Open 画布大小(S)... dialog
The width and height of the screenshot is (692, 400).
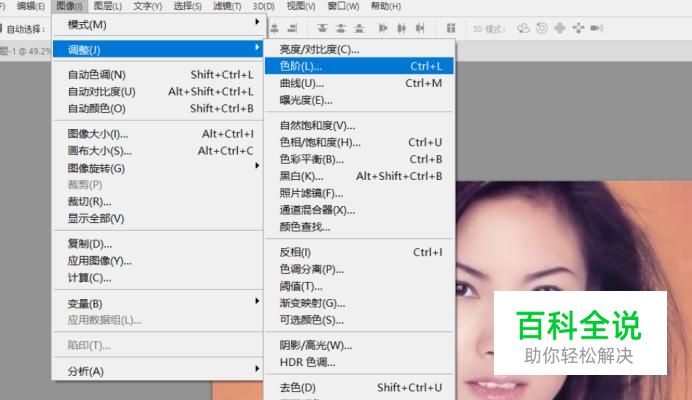pyautogui.click(x=158, y=151)
